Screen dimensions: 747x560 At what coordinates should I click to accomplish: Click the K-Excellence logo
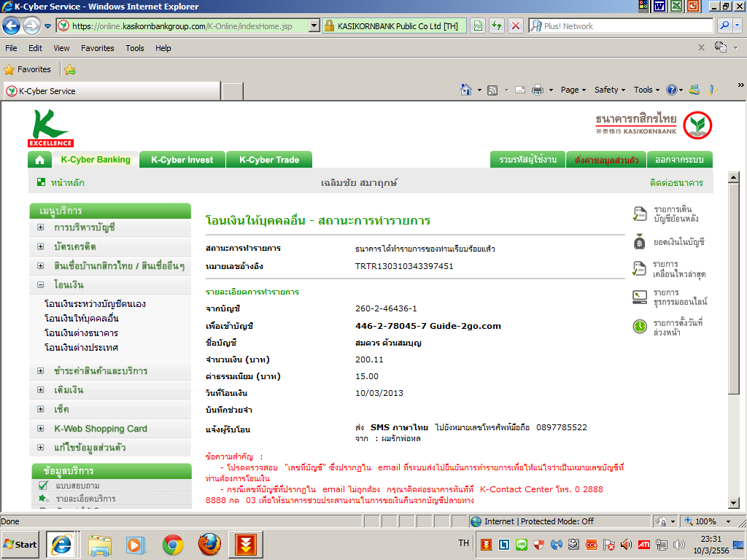coord(50,128)
